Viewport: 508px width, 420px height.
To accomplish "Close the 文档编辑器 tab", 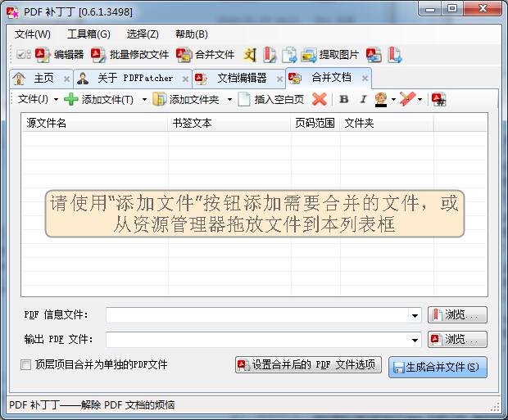I will click(x=279, y=79).
